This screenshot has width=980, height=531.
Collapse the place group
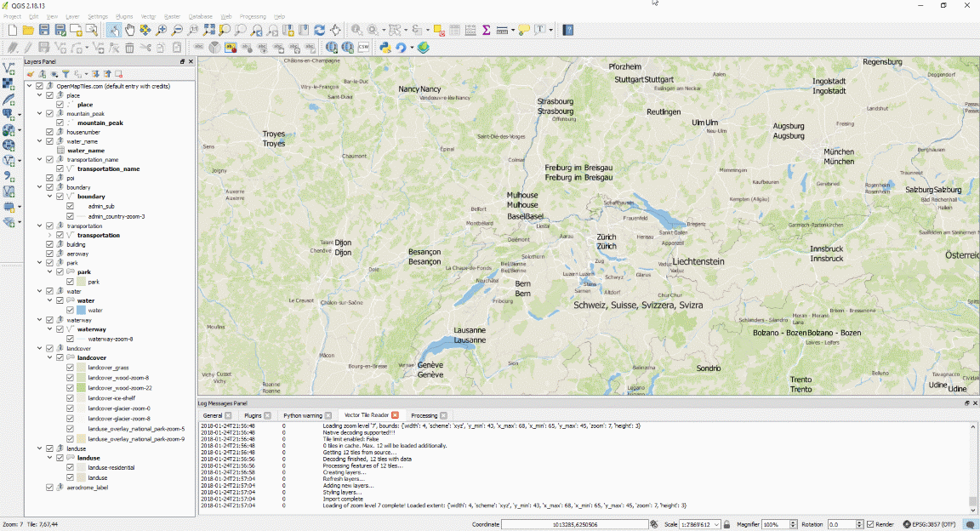tap(39, 95)
